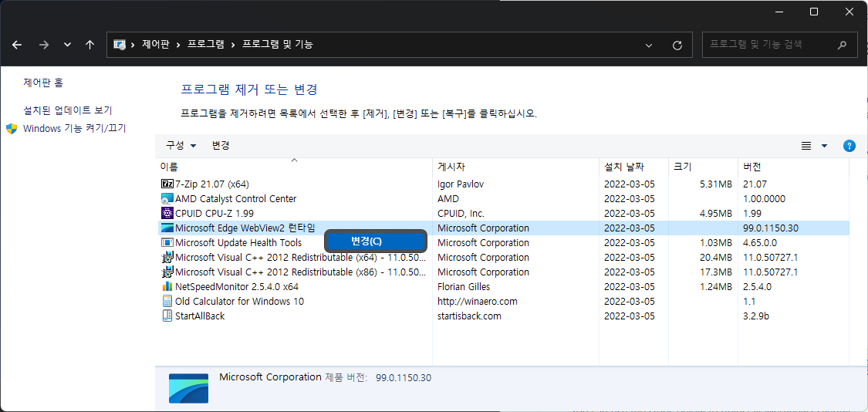The width and height of the screenshot is (868, 412).
Task: Open 설치된 업데이트 보기 link
Action: pyautogui.click(x=68, y=110)
